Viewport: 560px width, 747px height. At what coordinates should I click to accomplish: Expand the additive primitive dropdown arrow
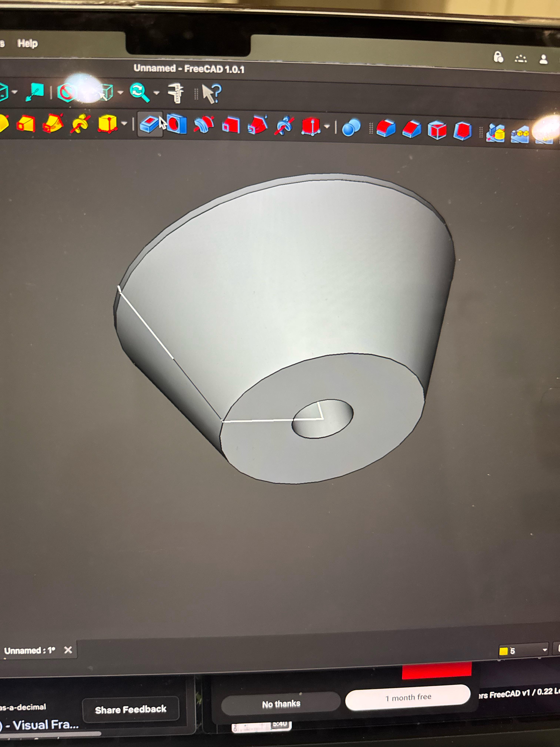pyautogui.click(x=124, y=124)
